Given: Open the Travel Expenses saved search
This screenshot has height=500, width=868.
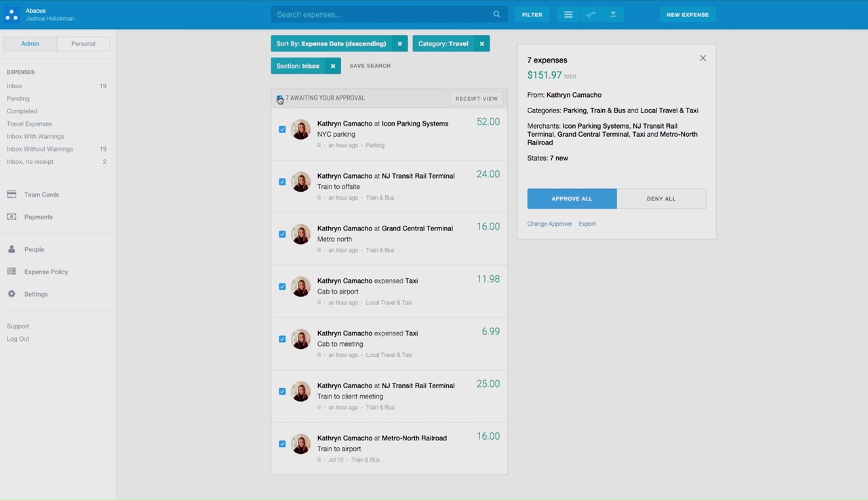Looking at the screenshot, I should pos(29,124).
